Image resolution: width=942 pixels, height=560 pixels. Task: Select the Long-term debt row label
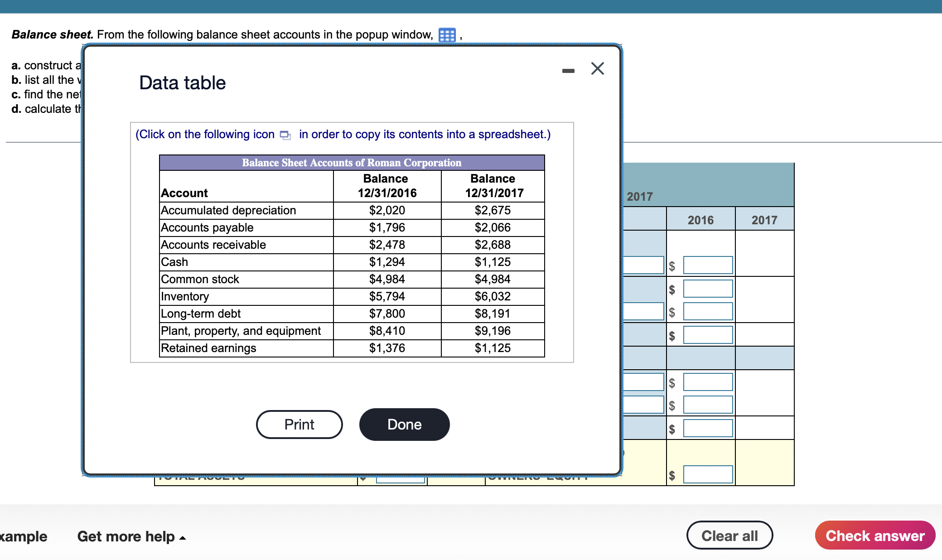[201, 314]
